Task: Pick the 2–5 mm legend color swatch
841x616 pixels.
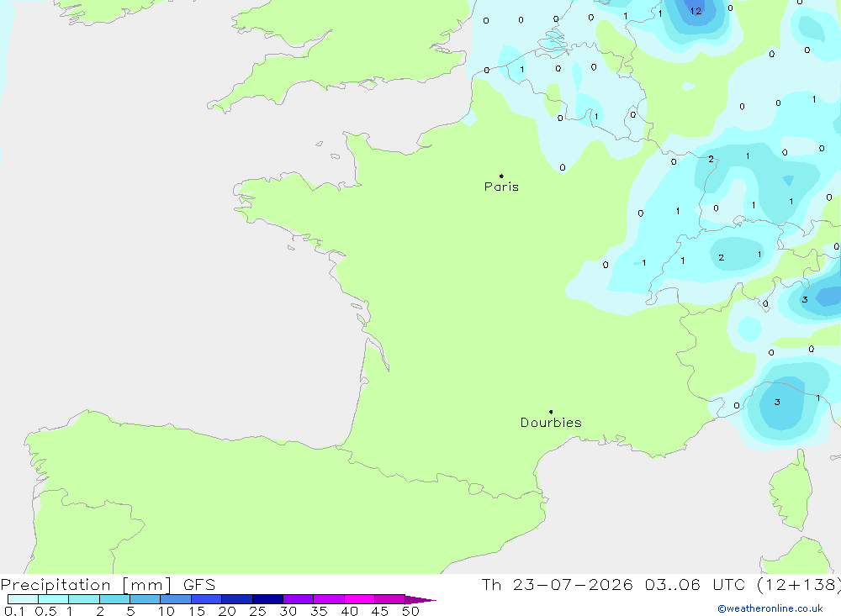Action: click(x=114, y=599)
